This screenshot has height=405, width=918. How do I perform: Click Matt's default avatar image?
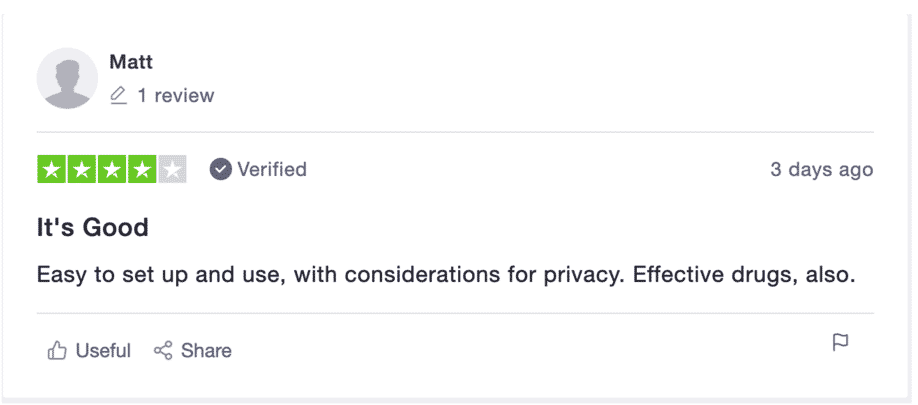(67, 78)
